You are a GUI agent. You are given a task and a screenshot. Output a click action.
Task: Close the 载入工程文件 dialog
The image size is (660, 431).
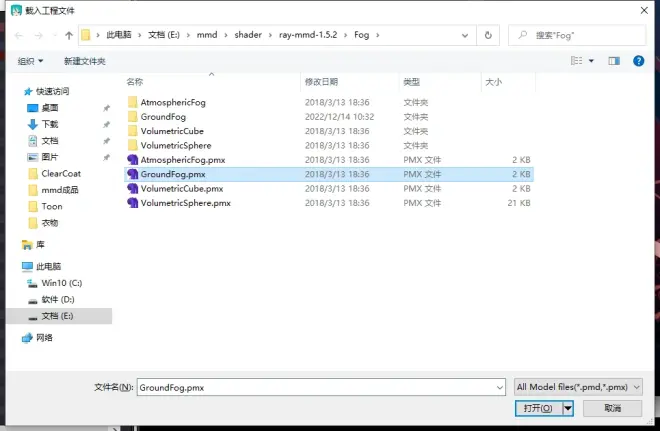[x=644, y=11]
